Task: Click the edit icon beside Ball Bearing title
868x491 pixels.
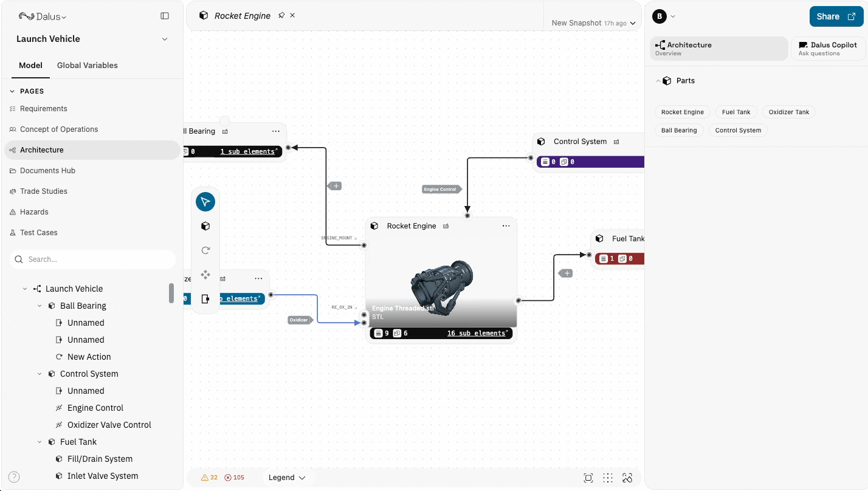Action: (x=225, y=131)
